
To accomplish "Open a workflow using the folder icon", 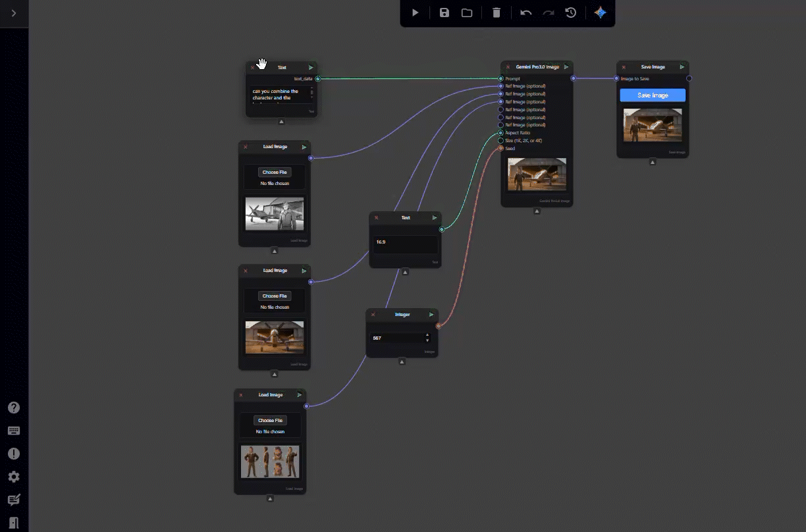I will point(467,13).
